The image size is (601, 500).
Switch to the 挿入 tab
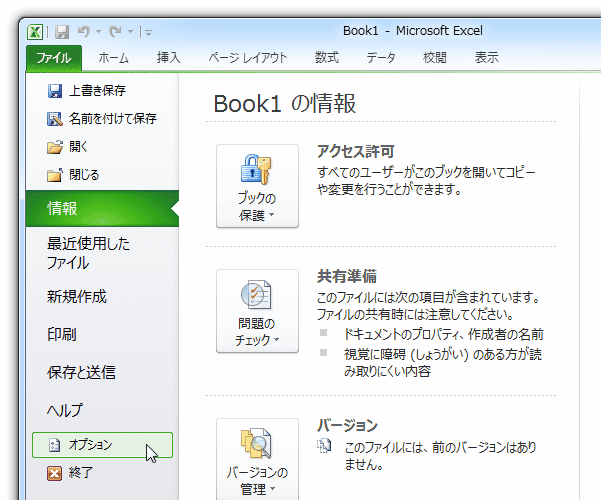pyautogui.click(x=169, y=58)
